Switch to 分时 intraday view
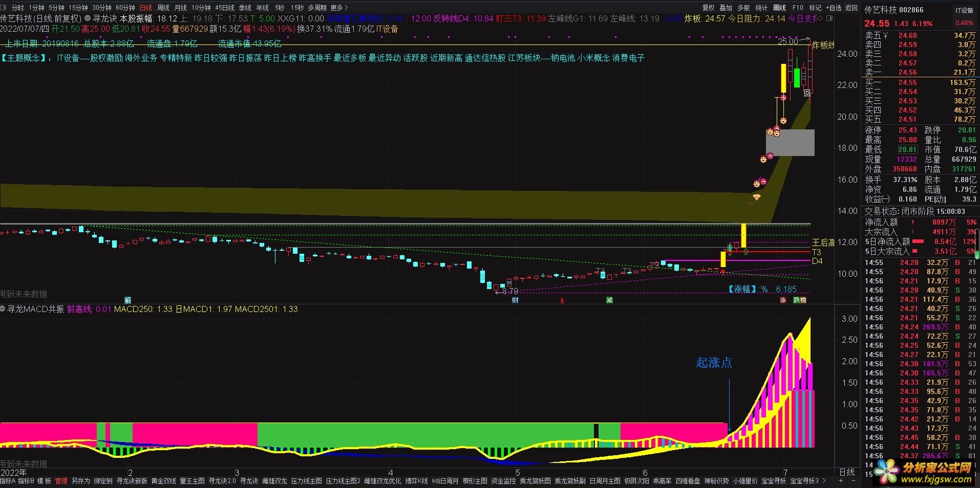The image size is (980, 488). [x=17, y=8]
